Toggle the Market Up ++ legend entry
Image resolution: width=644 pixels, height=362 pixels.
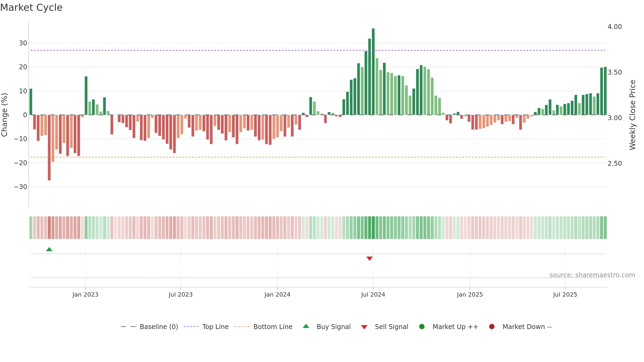point(448,327)
